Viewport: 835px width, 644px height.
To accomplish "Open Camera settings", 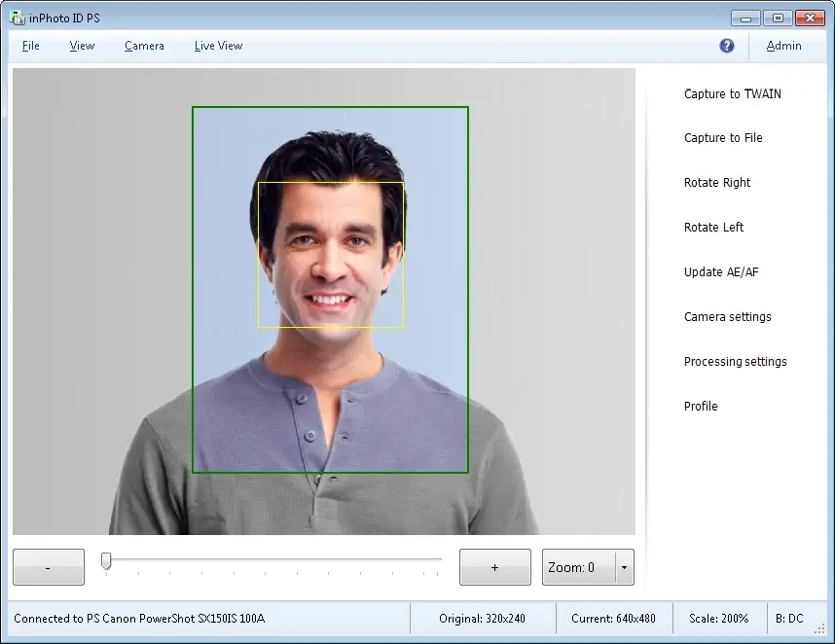I will [x=727, y=317].
